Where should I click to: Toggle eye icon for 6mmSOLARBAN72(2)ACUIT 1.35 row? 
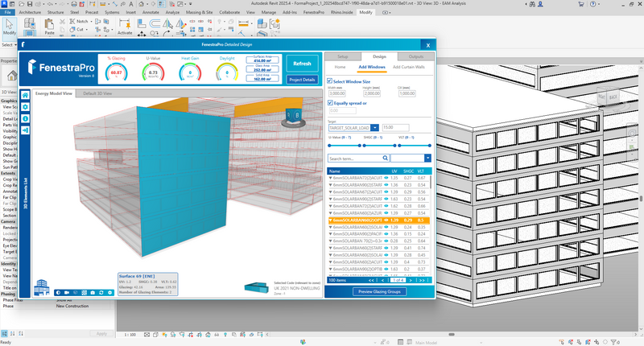pos(386,178)
